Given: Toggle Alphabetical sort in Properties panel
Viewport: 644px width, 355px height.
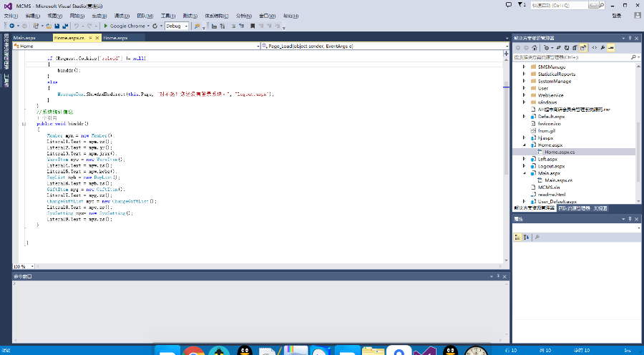Looking at the screenshot, I should [x=526, y=237].
